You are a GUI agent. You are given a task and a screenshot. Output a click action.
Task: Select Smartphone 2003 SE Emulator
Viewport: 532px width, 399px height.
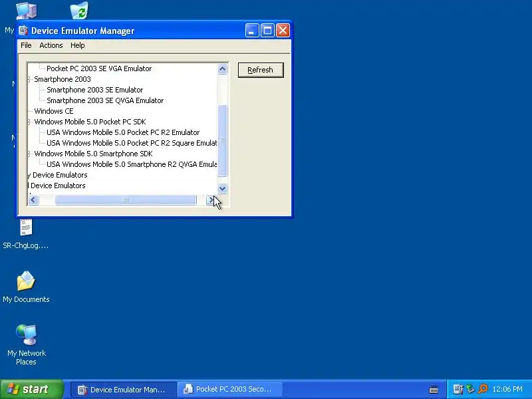click(94, 90)
